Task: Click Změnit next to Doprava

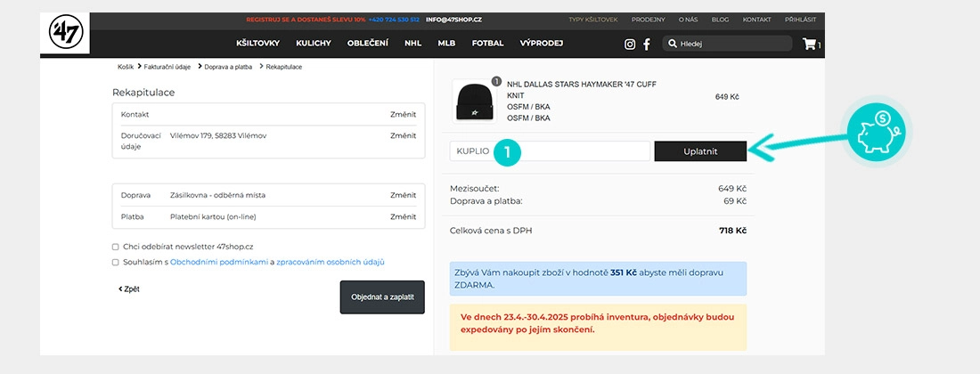Action: [x=403, y=195]
